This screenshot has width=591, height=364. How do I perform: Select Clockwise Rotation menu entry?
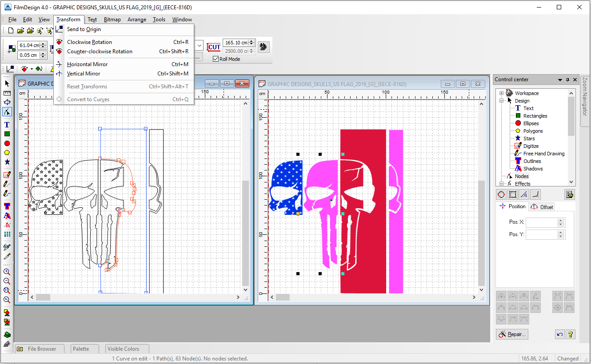[89, 42]
